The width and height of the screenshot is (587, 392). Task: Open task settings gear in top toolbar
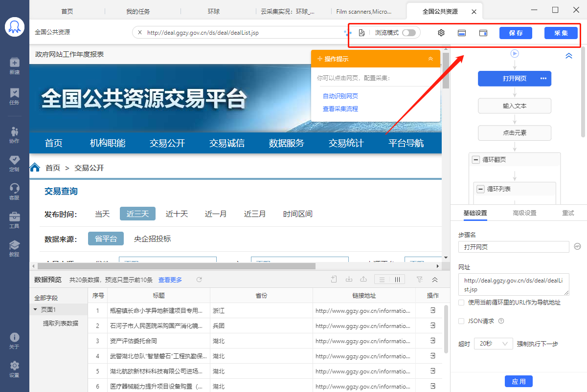(x=441, y=33)
